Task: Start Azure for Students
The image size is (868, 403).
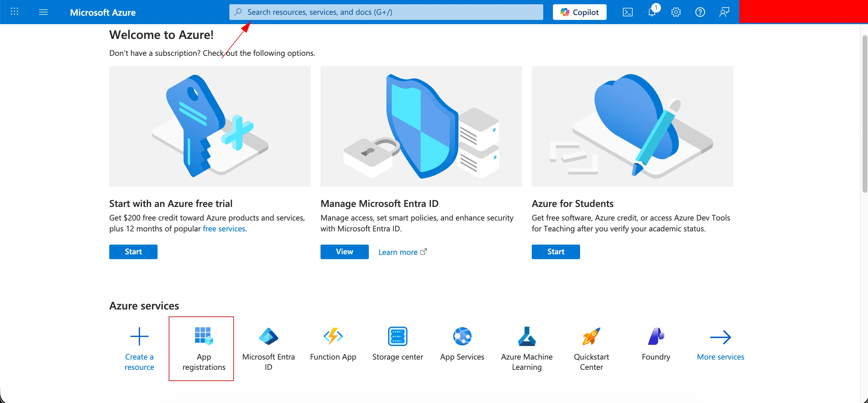Action: click(x=556, y=252)
